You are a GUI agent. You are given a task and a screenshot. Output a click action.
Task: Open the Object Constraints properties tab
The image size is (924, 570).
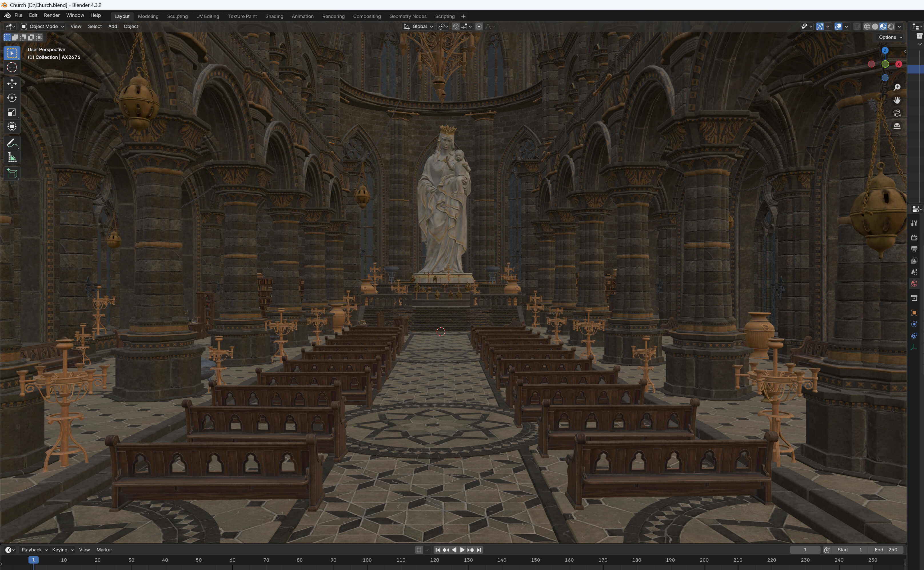[x=914, y=336]
